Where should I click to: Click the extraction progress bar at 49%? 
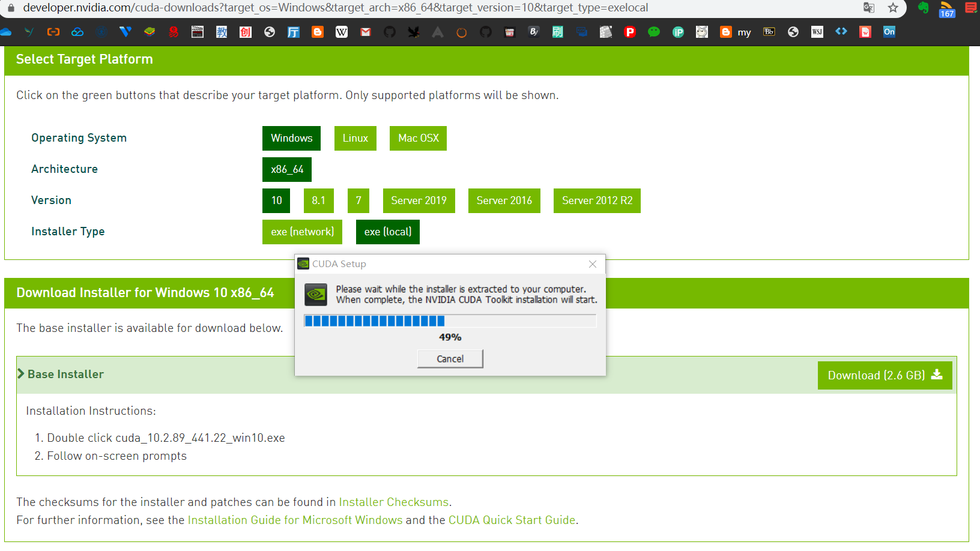tap(450, 321)
